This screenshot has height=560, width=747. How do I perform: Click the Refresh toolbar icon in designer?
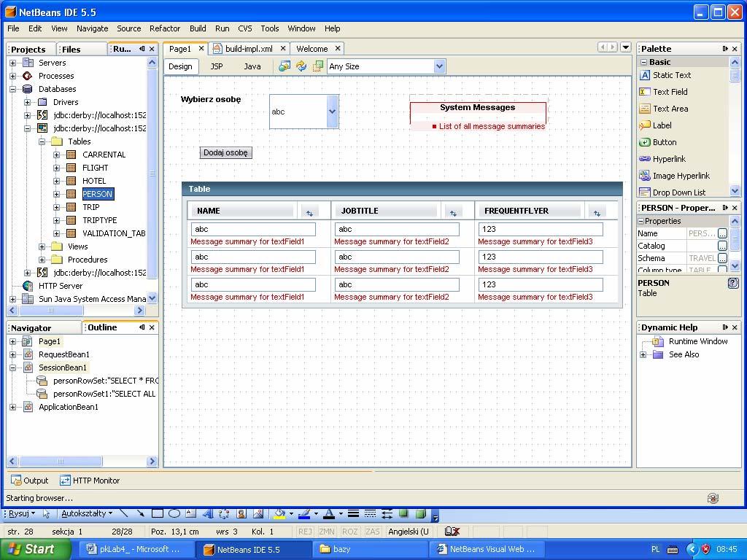(301, 66)
